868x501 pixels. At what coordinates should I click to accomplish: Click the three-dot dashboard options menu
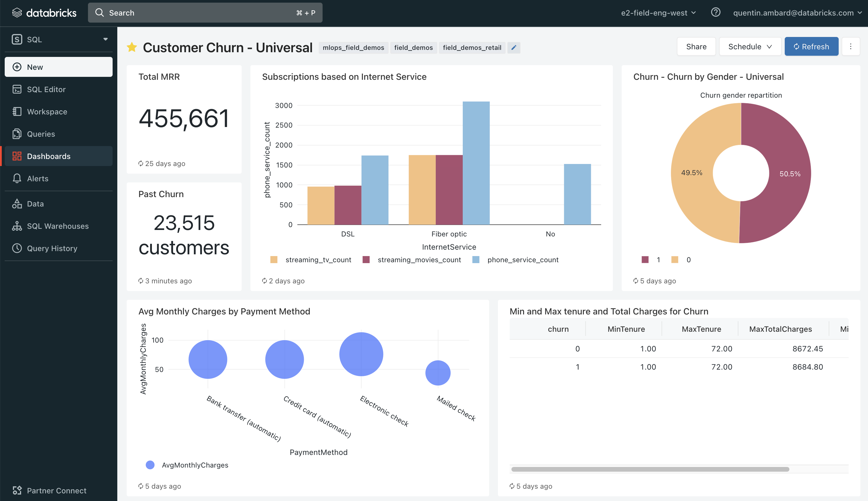[x=850, y=46]
